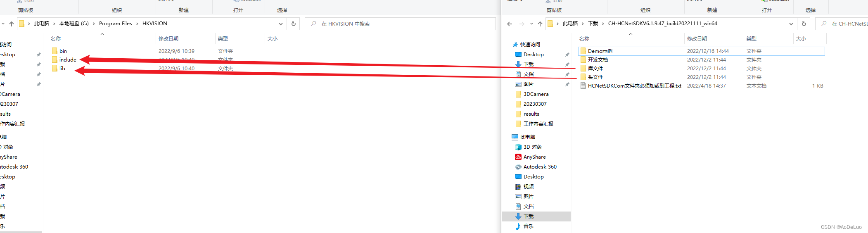Open recent locations dropdown in SDK window

(x=531, y=24)
